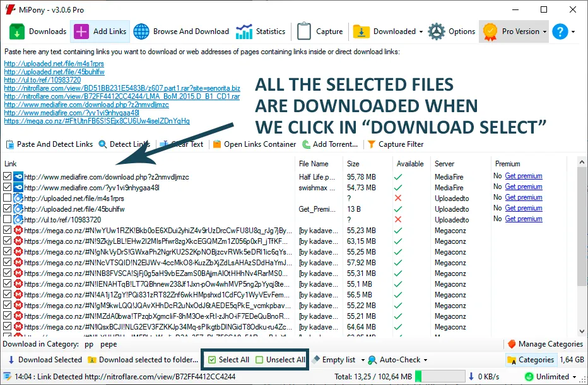Expand the Unlimited speed dropdown
The width and height of the screenshot is (588, 385).
(574, 377)
